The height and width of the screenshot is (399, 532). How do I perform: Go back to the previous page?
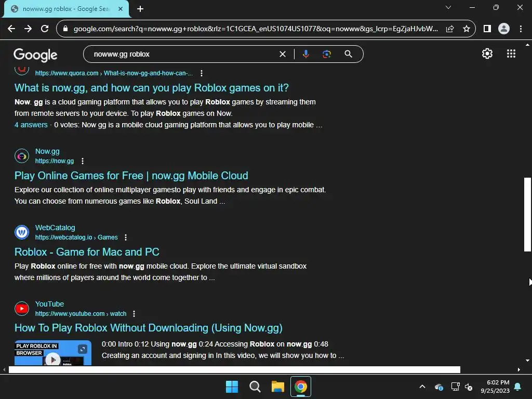coord(11,29)
